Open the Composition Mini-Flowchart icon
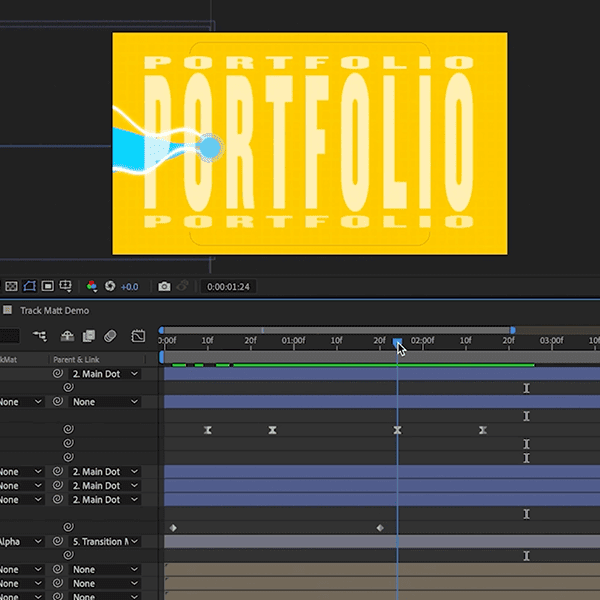 pyautogui.click(x=40, y=336)
